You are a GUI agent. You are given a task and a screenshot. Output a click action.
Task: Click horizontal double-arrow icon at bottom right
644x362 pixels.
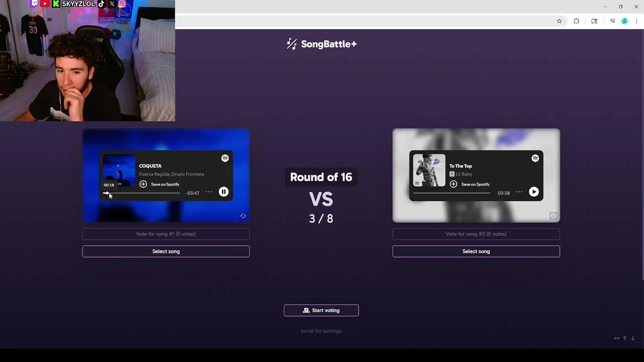(x=617, y=338)
